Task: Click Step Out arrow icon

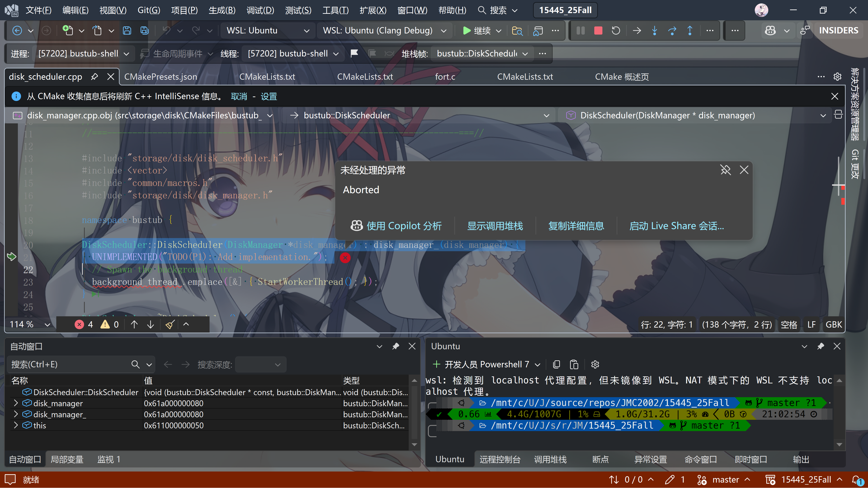Action: [x=690, y=31]
